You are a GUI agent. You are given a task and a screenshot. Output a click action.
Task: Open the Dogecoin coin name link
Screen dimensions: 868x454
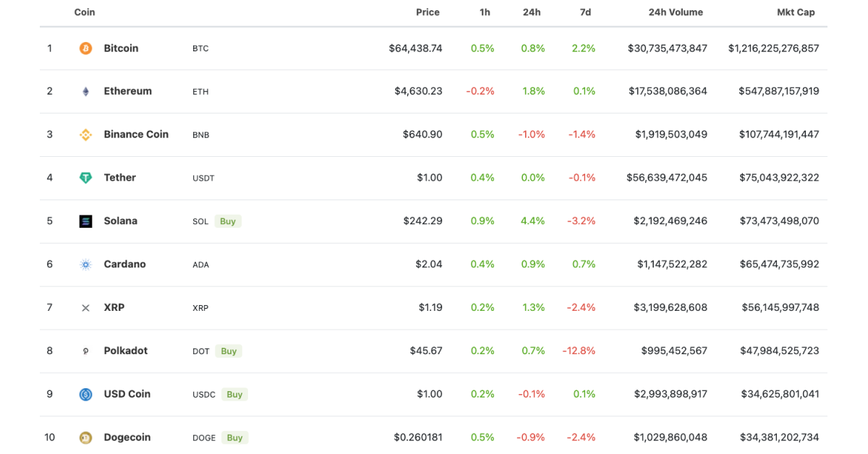tap(127, 437)
